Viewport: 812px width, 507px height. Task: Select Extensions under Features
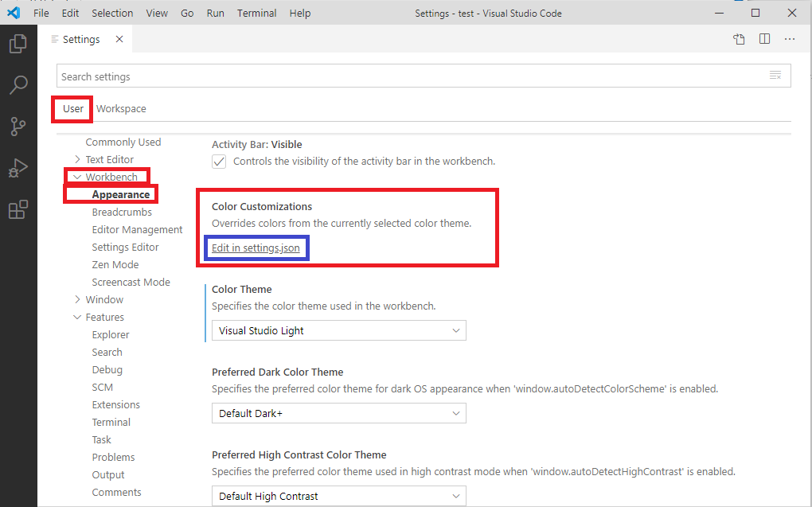tap(116, 404)
